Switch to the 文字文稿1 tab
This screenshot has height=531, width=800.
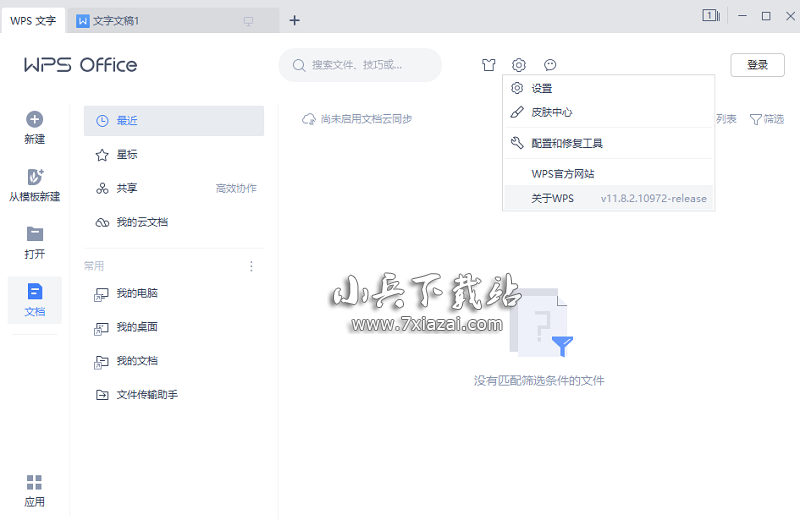(173, 21)
